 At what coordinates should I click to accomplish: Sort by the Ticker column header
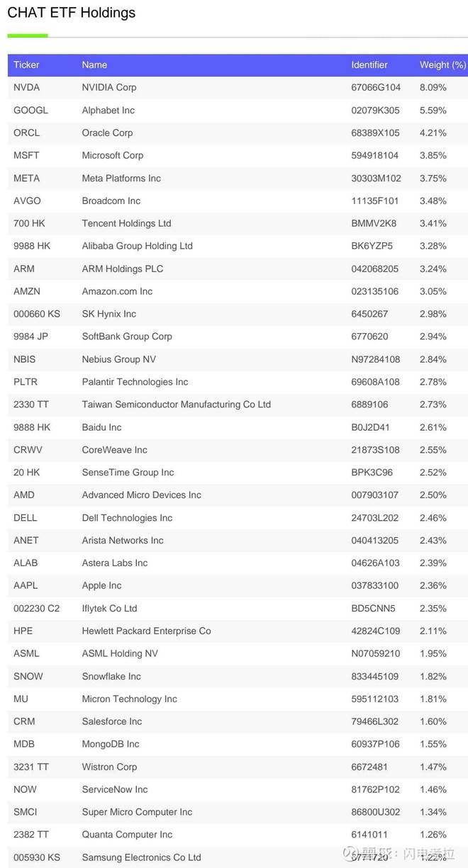coord(26,65)
